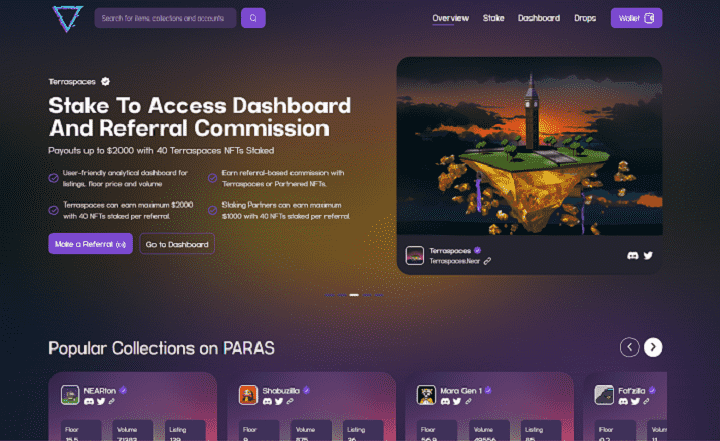The image size is (720, 441).
Task: Click Mara Gen 1 website link icon
Action: coord(468,401)
